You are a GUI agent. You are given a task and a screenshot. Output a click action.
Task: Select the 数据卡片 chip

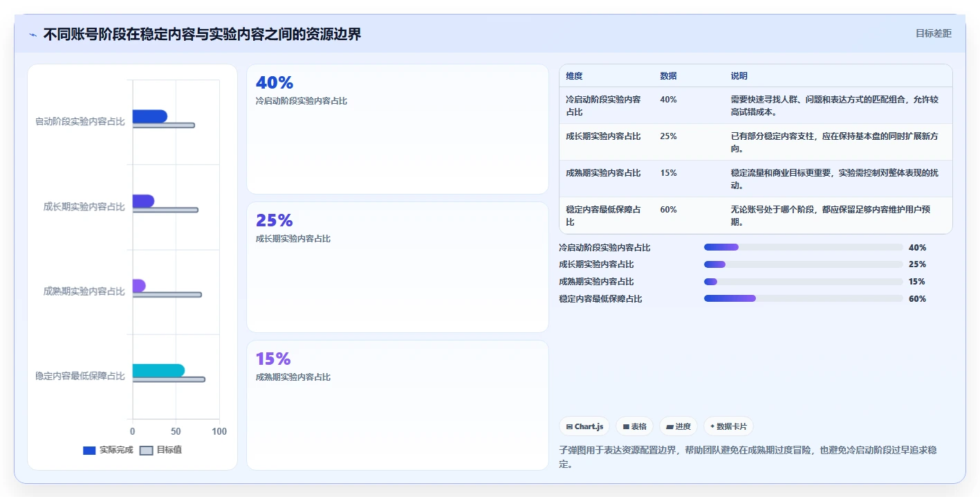point(728,426)
